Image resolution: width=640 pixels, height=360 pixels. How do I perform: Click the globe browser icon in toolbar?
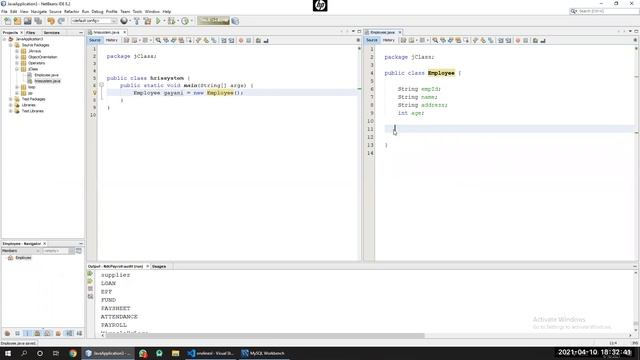pyautogui.click(x=124, y=21)
